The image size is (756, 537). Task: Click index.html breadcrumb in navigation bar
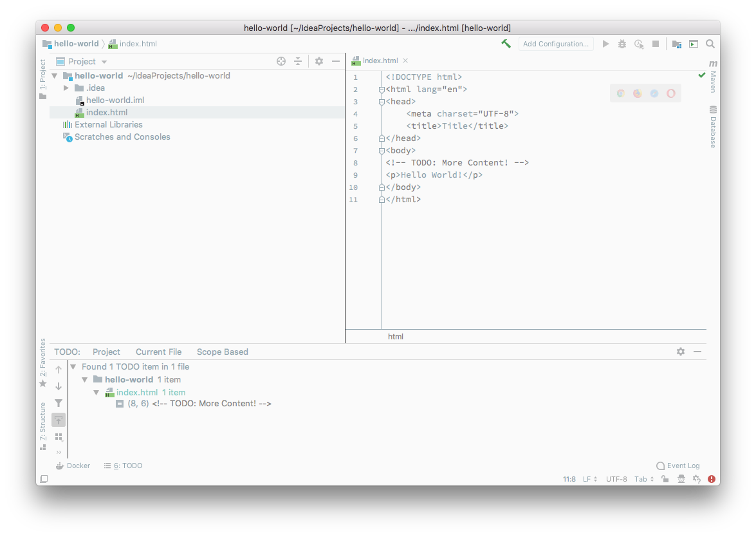tap(133, 43)
